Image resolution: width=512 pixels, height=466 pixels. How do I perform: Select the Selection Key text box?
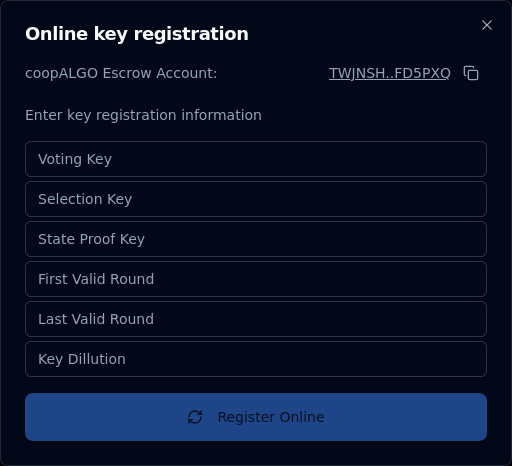256,199
